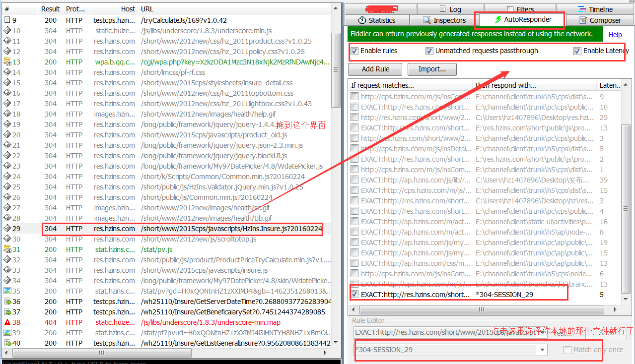Select session with URL /stat/pv.js
This screenshot has width=635, height=364.
(x=166, y=249)
